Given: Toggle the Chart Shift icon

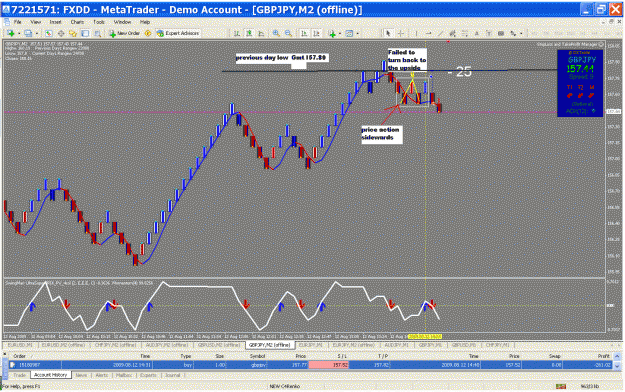Looking at the screenshot, I should (316, 33).
